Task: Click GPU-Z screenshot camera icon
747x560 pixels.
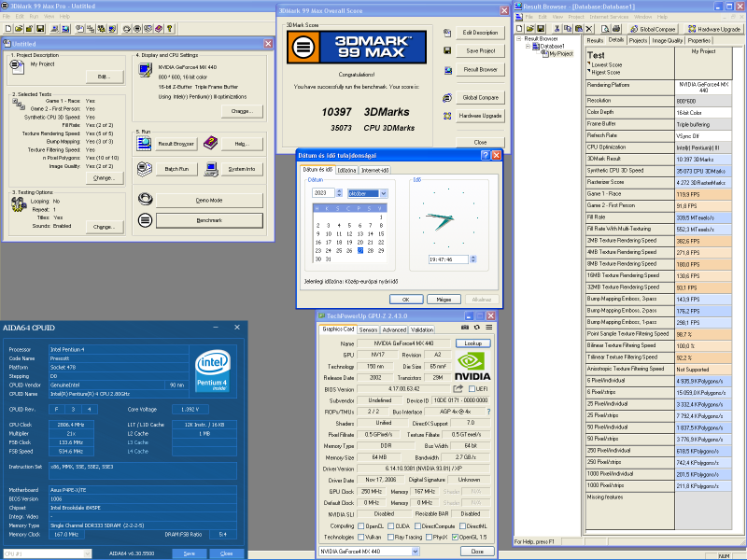Action: (465, 328)
